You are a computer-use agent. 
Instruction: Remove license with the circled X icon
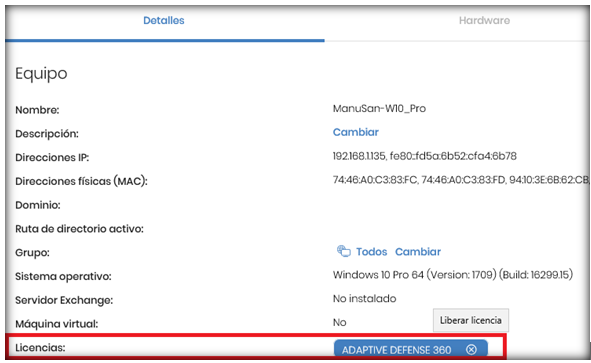[x=471, y=349]
